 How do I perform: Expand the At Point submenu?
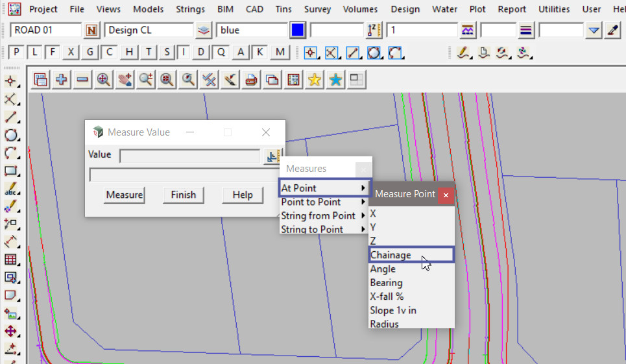point(325,188)
